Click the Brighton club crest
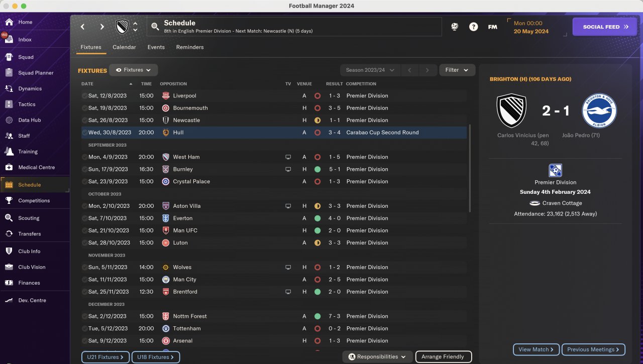Viewport: 643px width, 364px height. (x=599, y=110)
